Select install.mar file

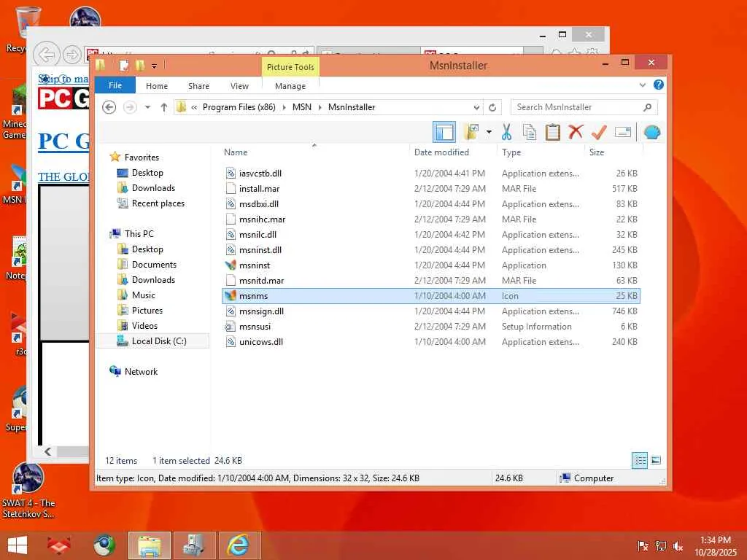point(430,189)
